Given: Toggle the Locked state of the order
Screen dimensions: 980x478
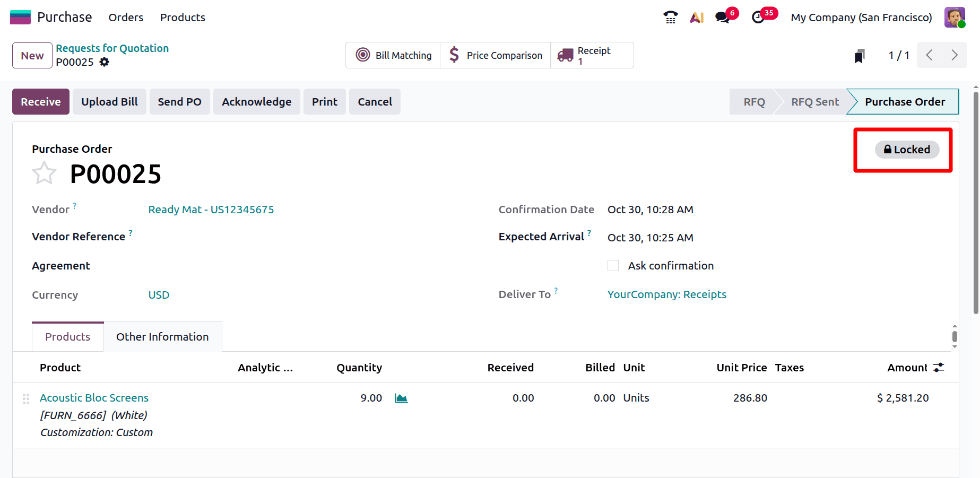Looking at the screenshot, I should (x=907, y=150).
